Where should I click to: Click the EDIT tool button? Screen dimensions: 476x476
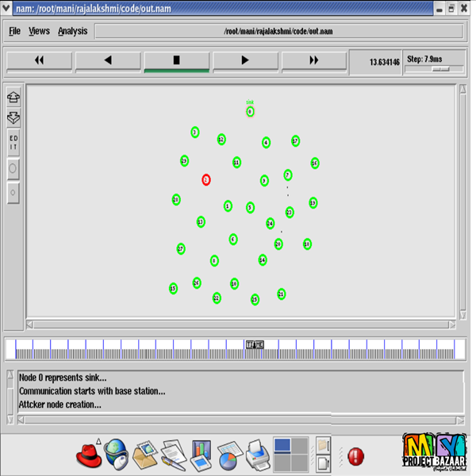coord(13,143)
